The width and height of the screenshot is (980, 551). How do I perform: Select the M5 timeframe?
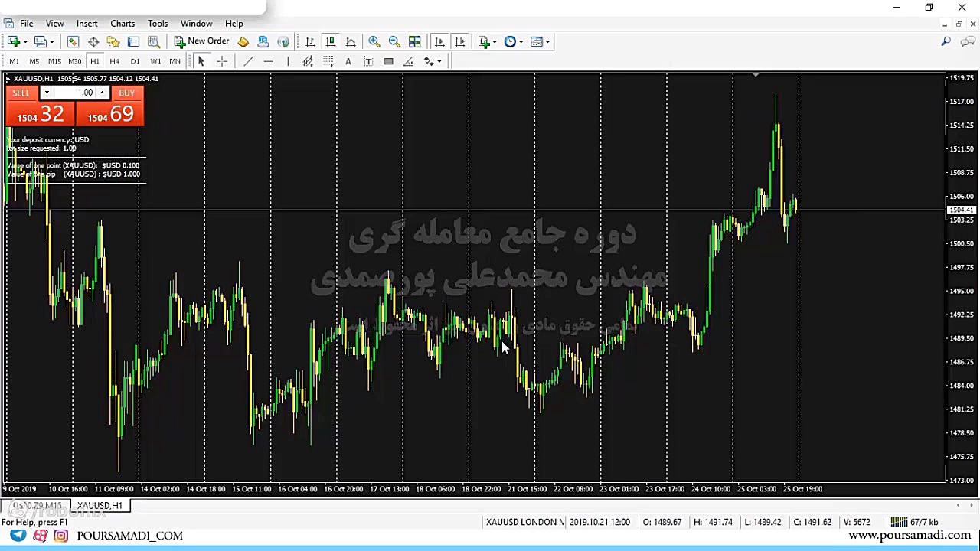pyautogui.click(x=34, y=61)
